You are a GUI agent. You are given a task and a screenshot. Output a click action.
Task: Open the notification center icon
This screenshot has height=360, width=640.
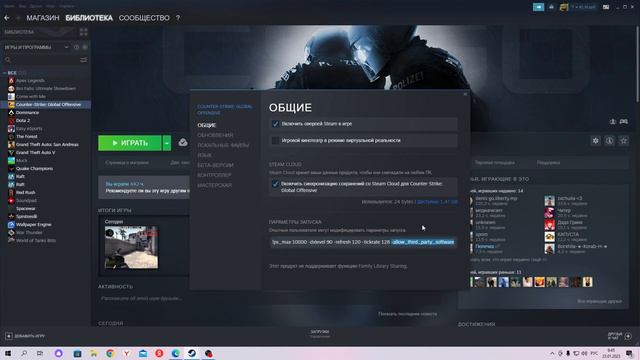pos(630,353)
